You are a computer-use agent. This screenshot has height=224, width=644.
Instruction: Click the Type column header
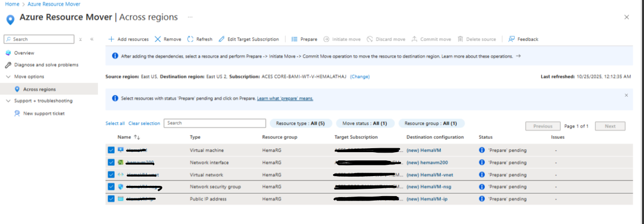195,137
